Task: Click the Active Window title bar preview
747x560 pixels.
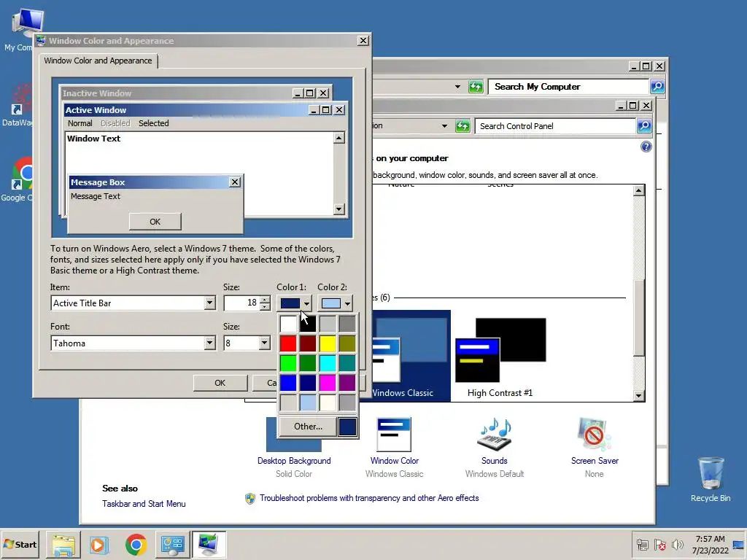Action: 186,110
